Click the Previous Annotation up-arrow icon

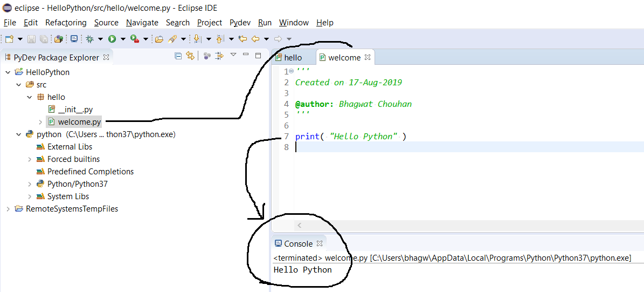click(220, 39)
